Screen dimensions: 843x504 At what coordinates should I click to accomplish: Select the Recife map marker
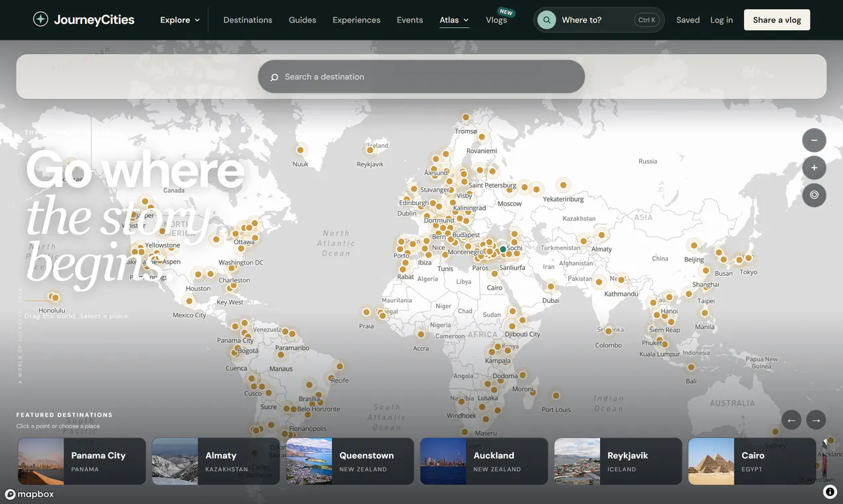pyautogui.click(x=340, y=366)
